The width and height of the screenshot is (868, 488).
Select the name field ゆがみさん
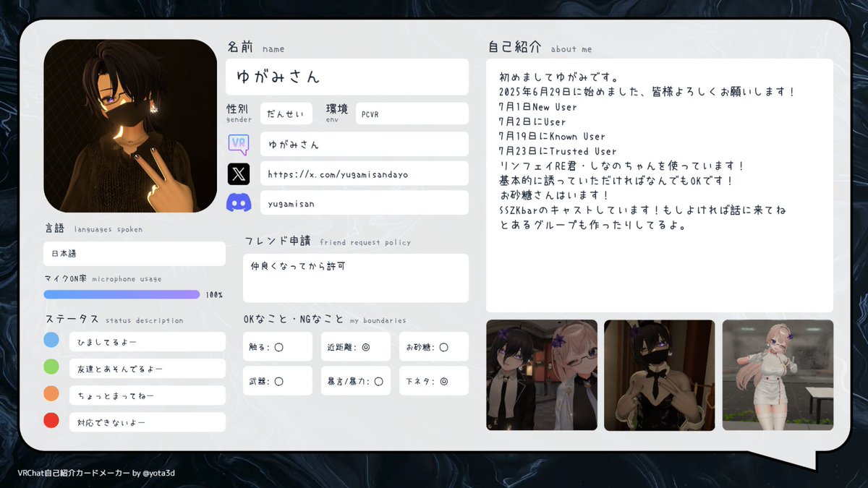[347, 77]
